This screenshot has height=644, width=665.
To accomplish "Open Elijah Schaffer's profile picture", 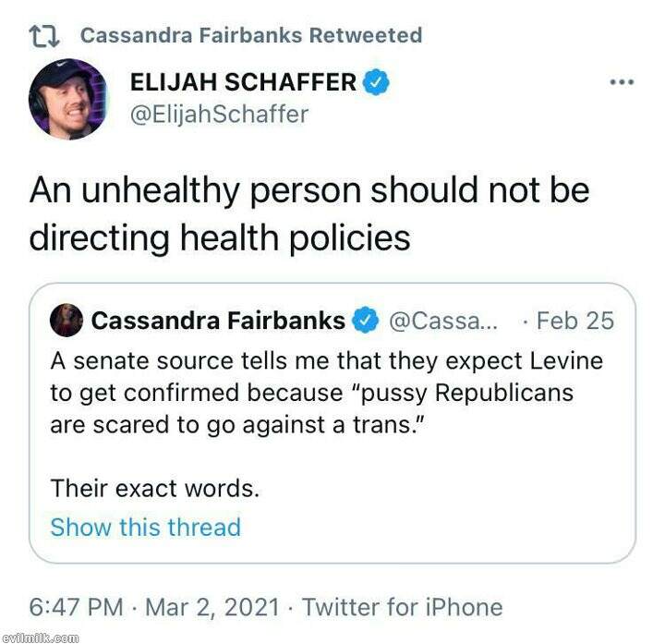I will [x=68, y=99].
